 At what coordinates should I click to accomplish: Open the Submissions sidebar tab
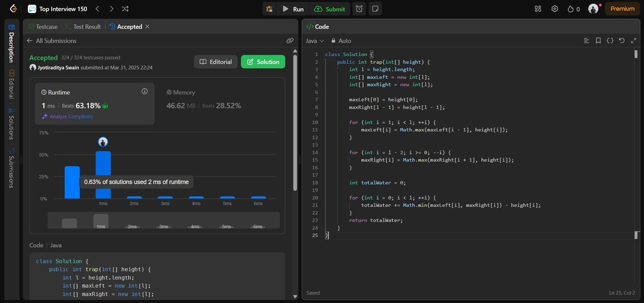[12, 167]
